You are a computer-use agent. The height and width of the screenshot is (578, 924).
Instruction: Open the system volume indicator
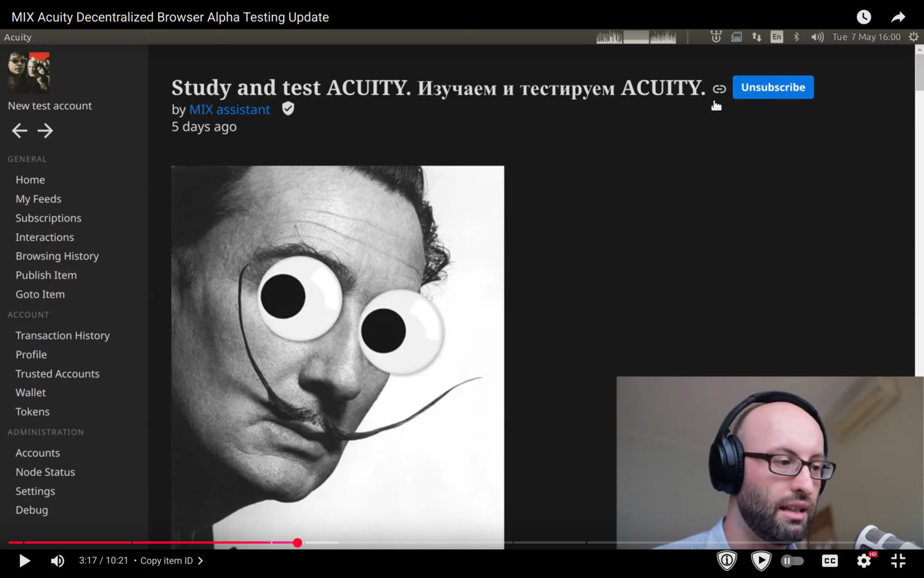[x=817, y=37]
